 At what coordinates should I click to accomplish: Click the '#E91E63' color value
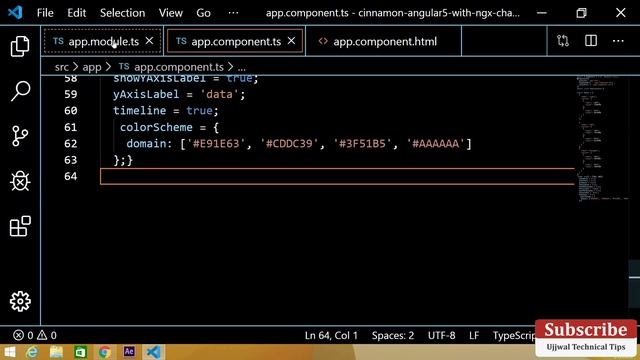tap(216, 144)
